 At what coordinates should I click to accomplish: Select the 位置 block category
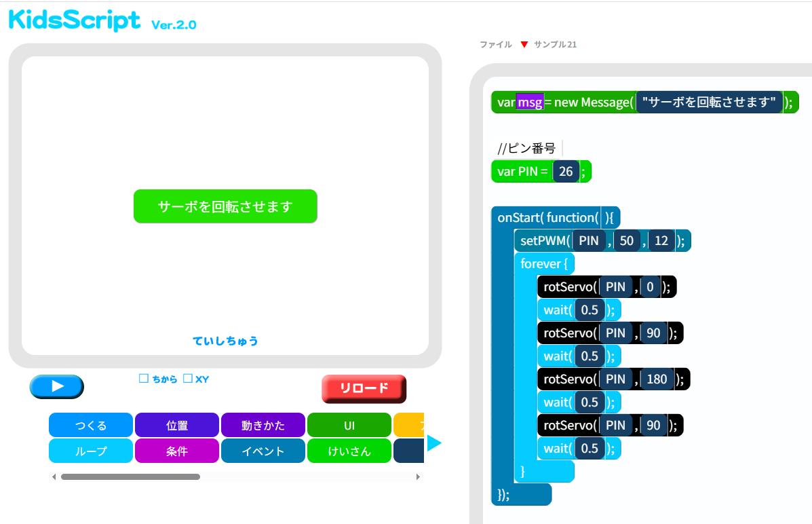click(177, 425)
